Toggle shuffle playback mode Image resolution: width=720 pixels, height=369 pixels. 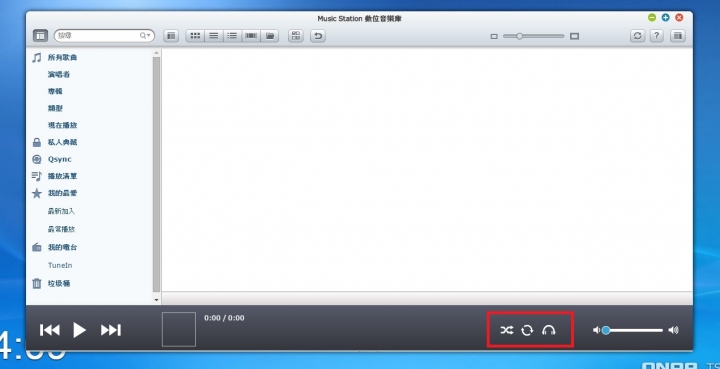(x=506, y=330)
